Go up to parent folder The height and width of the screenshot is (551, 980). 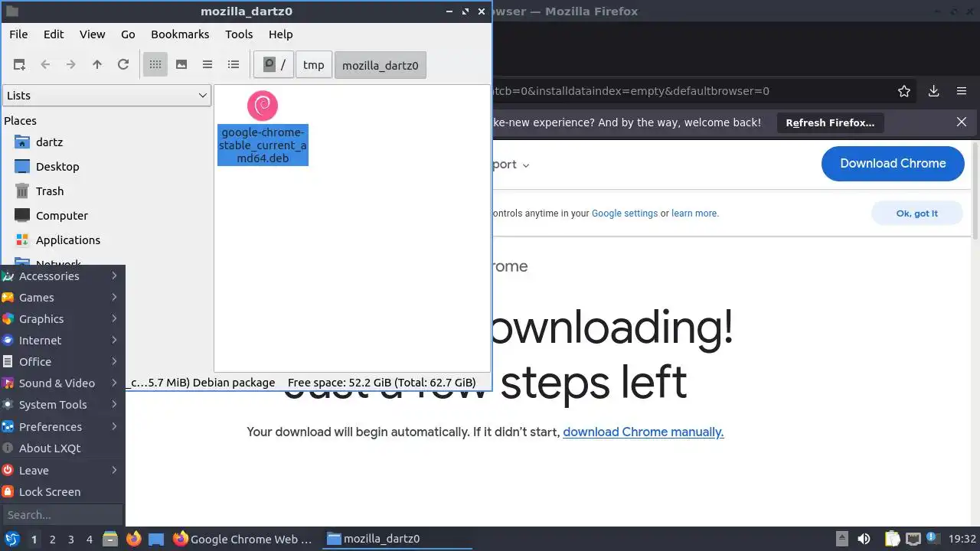(97, 65)
